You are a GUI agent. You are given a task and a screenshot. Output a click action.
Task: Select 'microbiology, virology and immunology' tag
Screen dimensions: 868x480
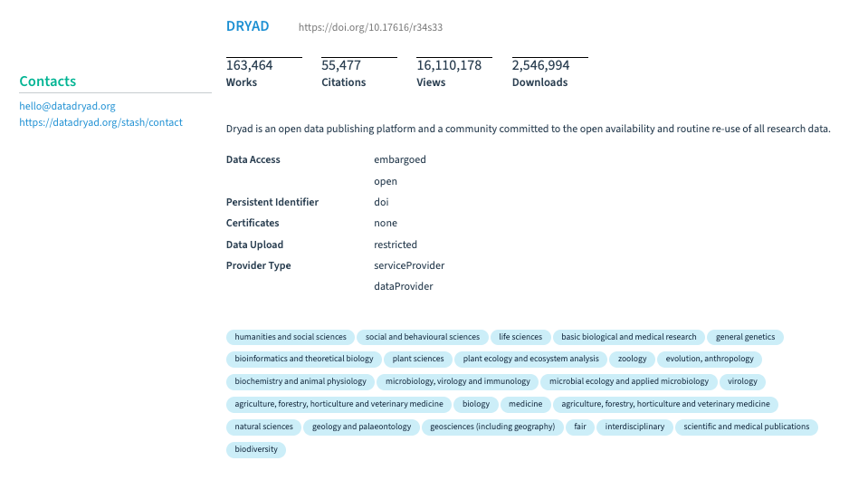[x=458, y=381]
